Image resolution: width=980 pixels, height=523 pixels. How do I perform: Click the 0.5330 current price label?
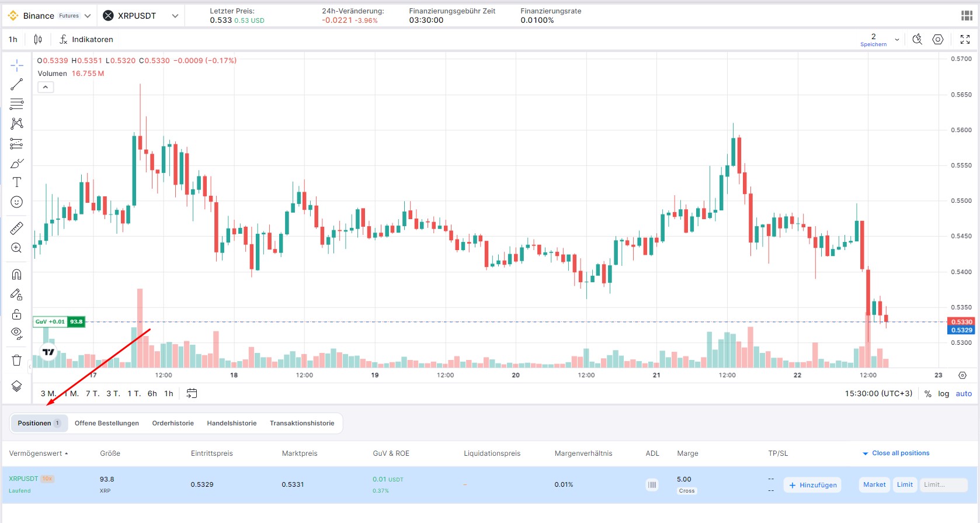961,322
